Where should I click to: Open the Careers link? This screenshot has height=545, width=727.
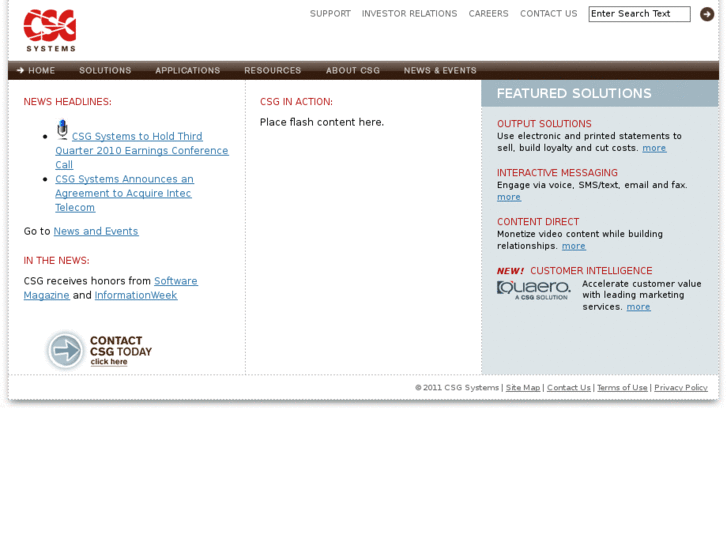click(x=488, y=14)
